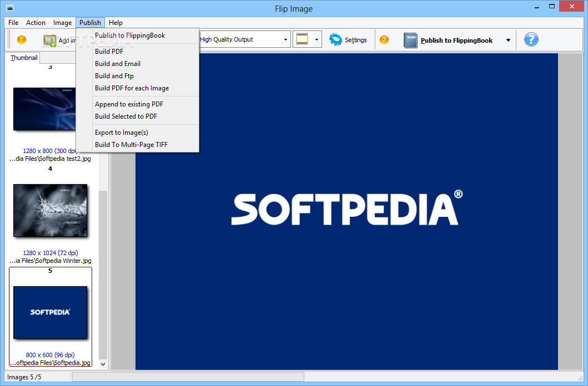Viewport: 588px width, 386px height.
Task: Click the orange step 1 badge
Action: point(22,40)
